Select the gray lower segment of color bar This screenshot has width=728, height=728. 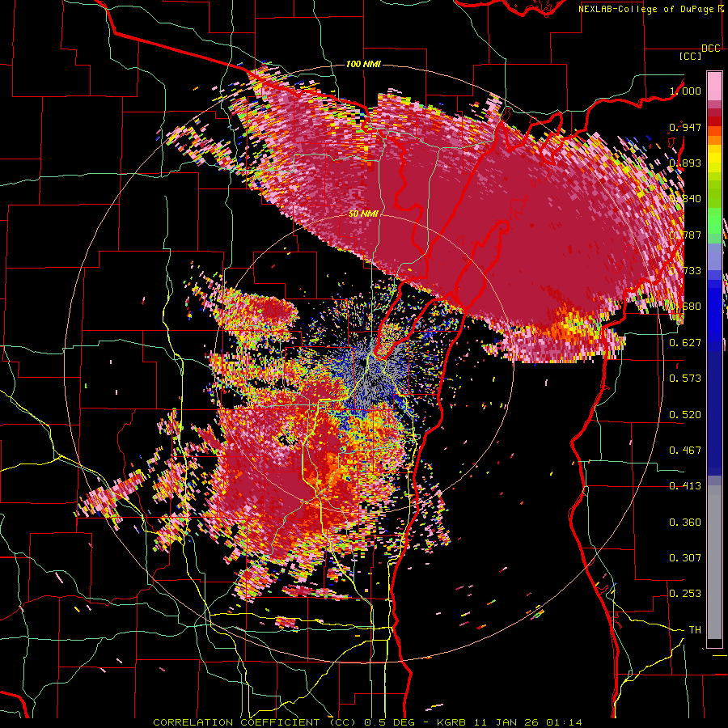pyautogui.click(x=714, y=562)
